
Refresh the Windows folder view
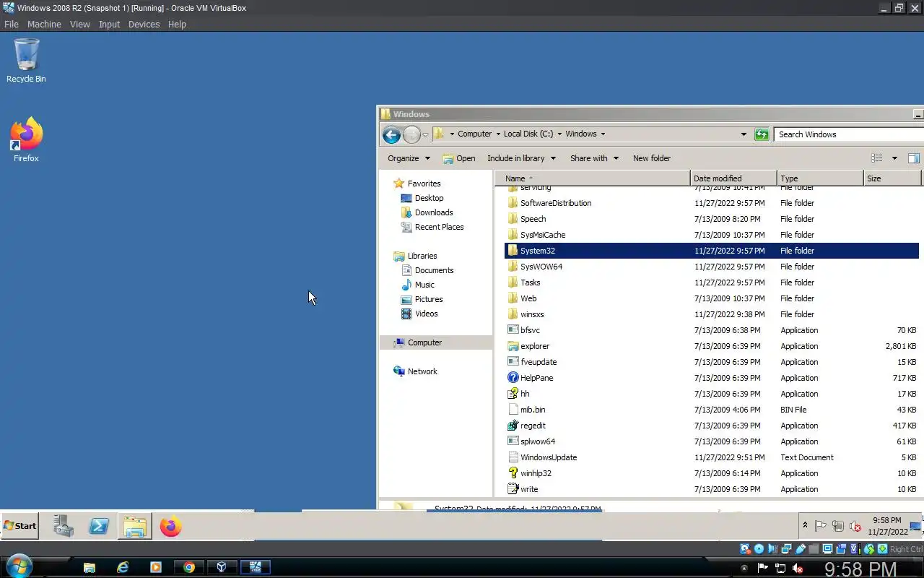coord(762,134)
